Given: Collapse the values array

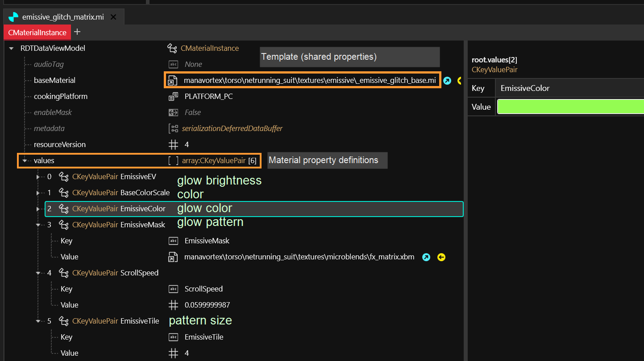Looking at the screenshot, I should click(25, 161).
